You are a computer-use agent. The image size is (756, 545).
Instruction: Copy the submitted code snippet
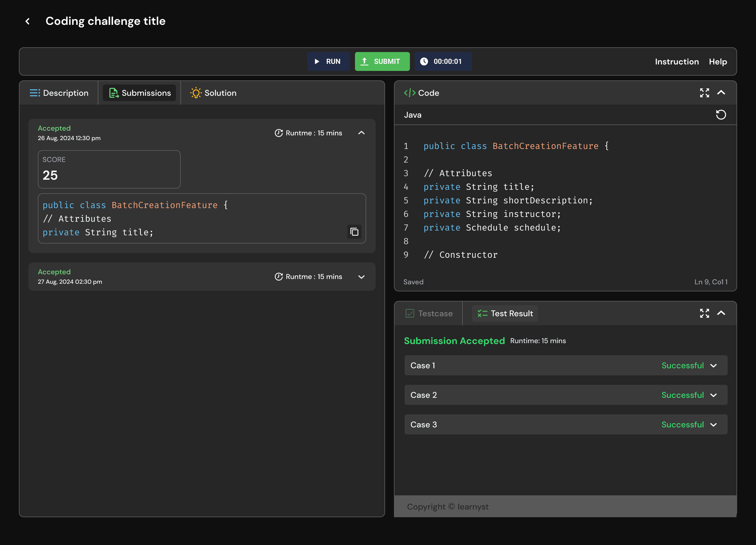[x=354, y=231]
